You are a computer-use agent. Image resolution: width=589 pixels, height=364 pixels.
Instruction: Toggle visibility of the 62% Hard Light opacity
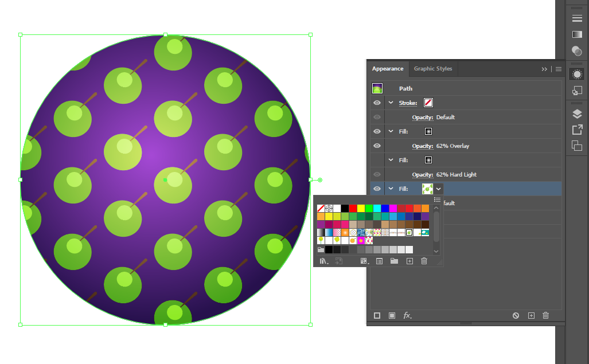[377, 174]
